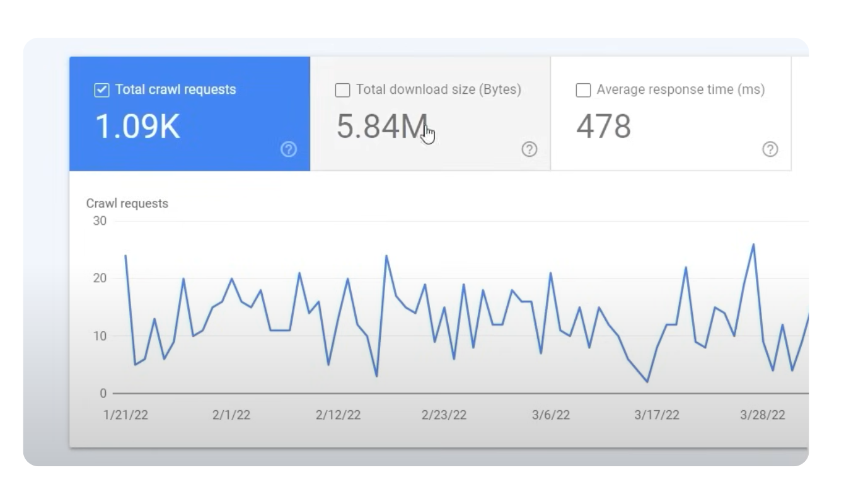Select the 2/1/22 date on the x-axis

click(231, 415)
